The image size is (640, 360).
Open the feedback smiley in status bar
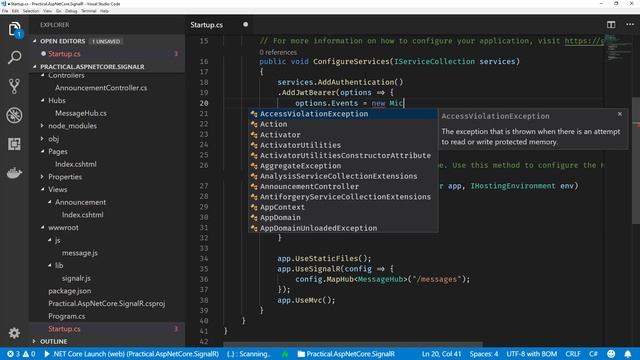(611, 354)
